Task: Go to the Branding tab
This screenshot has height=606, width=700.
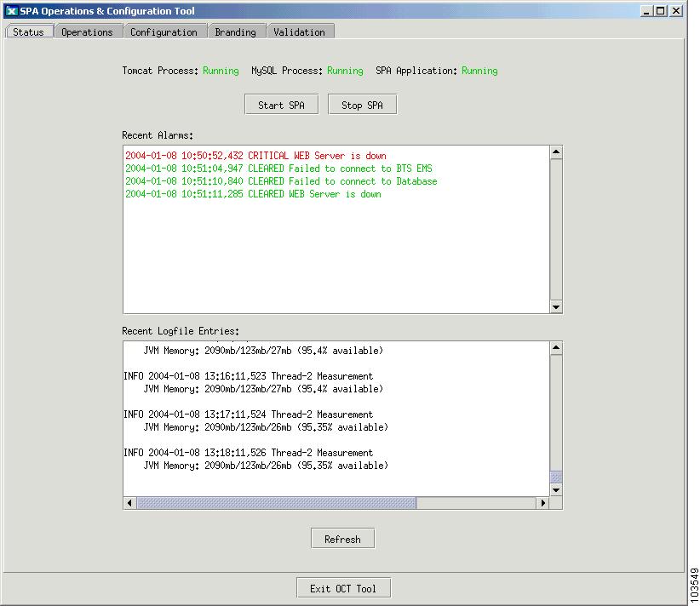Action: coord(236,31)
